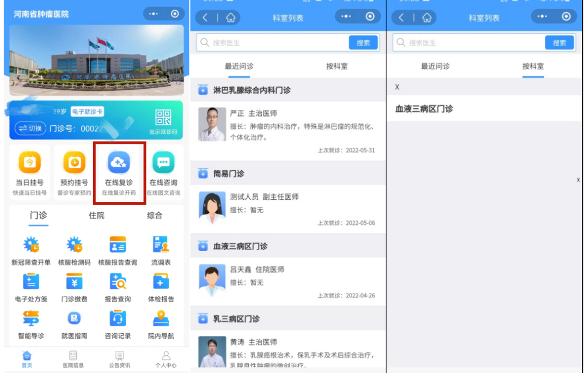The width and height of the screenshot is (588, 373).
Task: Tap 电子就诊卡 badge
Action: (x=87, y=112)
